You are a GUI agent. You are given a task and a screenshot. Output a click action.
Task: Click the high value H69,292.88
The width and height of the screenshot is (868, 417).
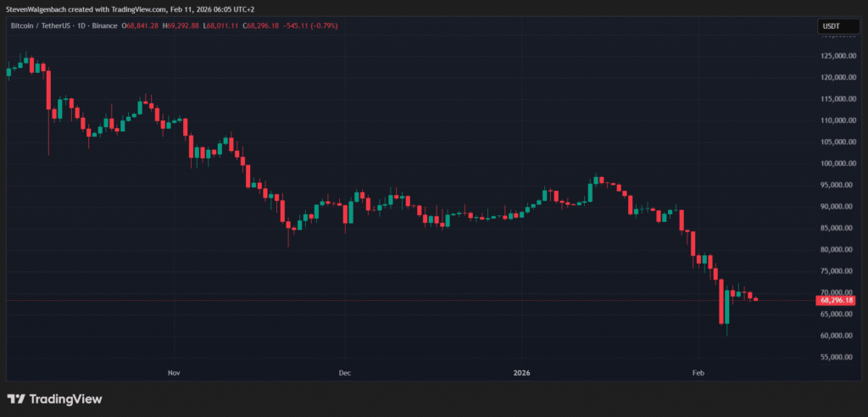(x=181, y=26)
